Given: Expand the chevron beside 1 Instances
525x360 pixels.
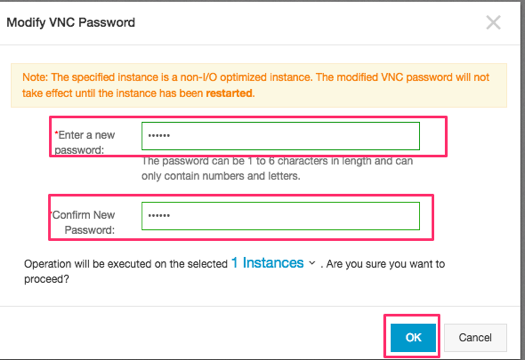Looking at the screenshot, I should click(312, 263).
